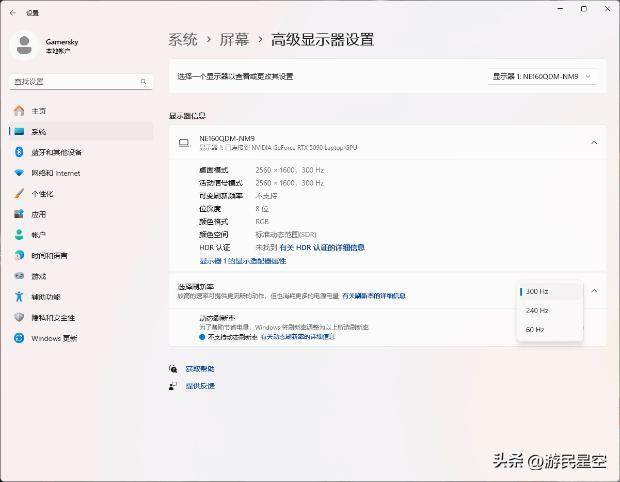Go to 个性化 personalization page
620x482 pixels.
pyautogui.click(x=41, y=194)
